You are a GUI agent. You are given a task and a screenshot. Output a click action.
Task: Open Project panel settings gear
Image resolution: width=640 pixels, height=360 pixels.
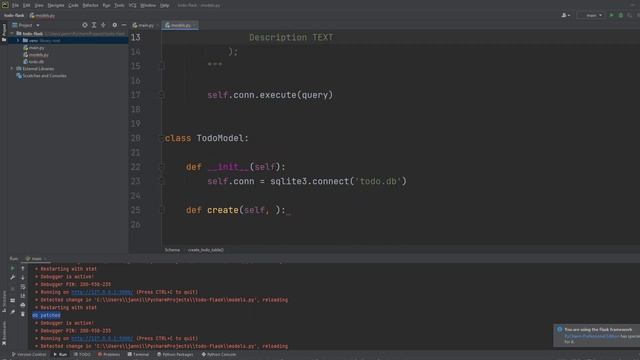(x=115, y=25)
